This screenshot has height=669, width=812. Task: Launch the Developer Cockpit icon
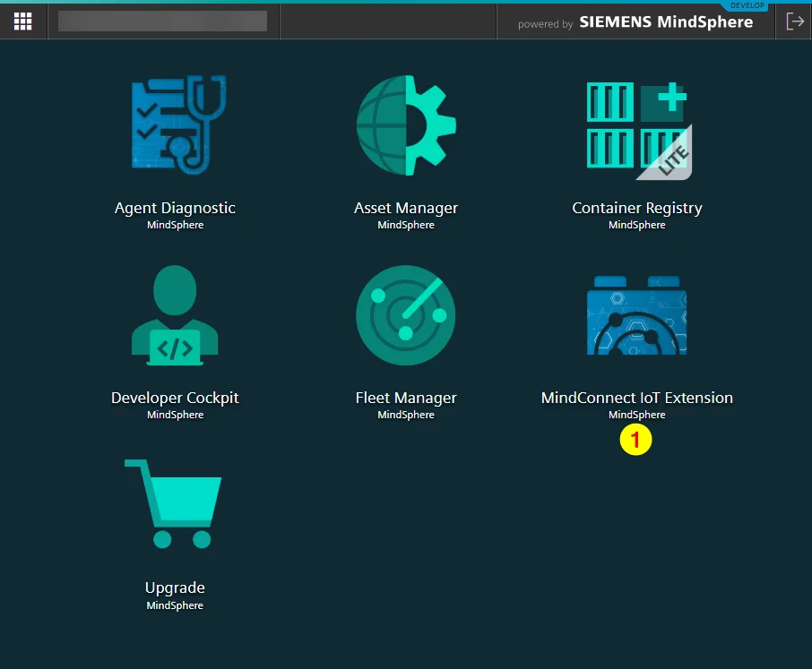175,315
